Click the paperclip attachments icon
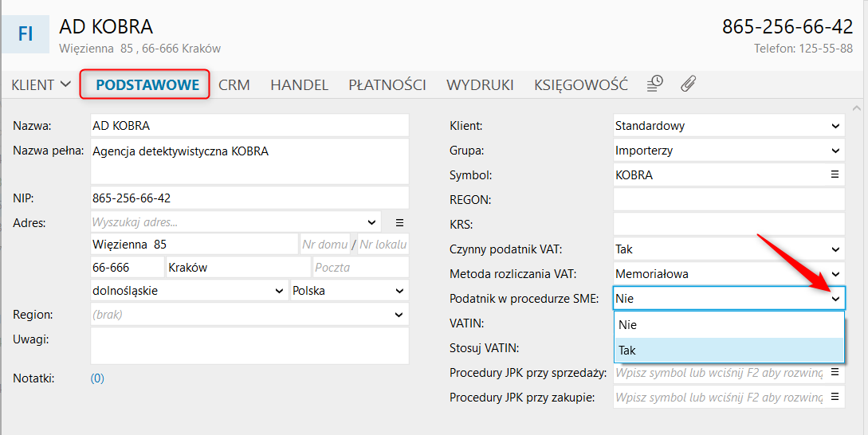 coord(689,84)
